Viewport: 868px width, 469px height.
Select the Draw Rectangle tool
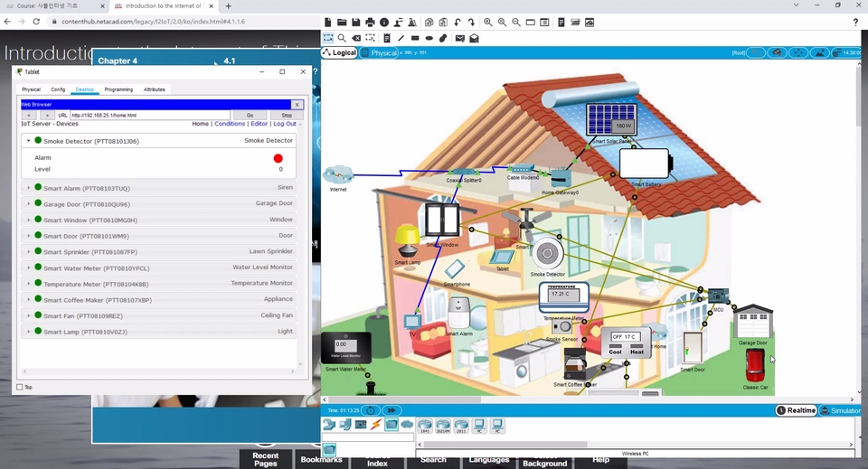click(x=415, y=38)
